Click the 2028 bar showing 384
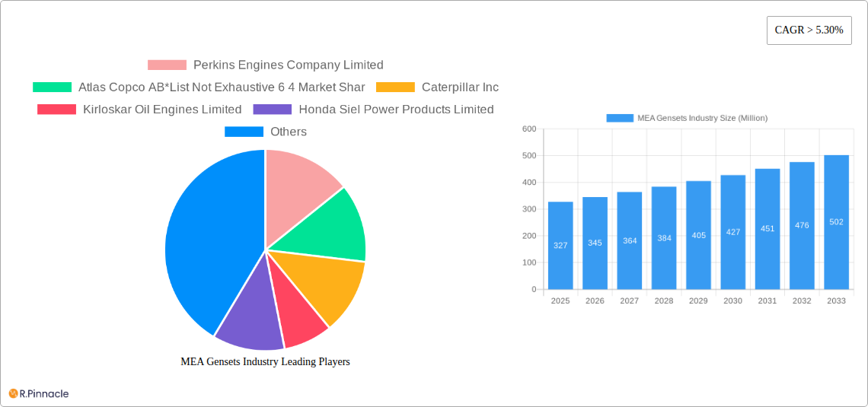Image resolution: width=868 pixels, height=407 pixels. (664, 238)
